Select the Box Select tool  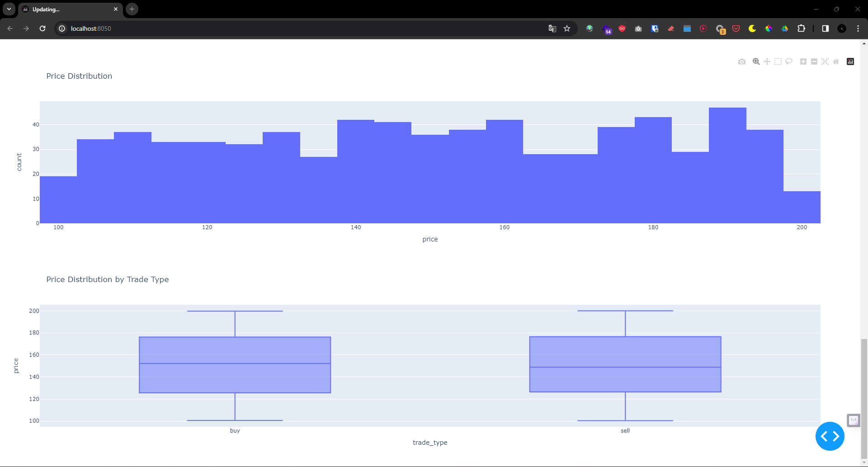coord(778,61)
